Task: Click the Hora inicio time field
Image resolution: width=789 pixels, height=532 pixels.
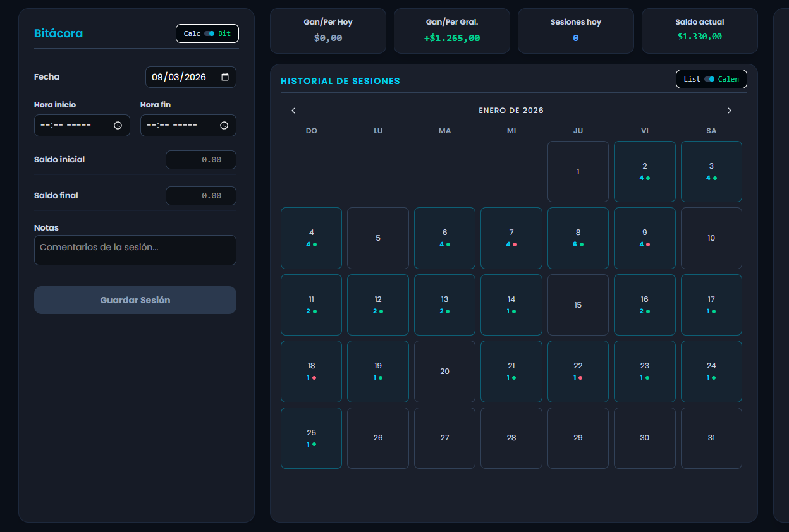Action: coord(82,126)
